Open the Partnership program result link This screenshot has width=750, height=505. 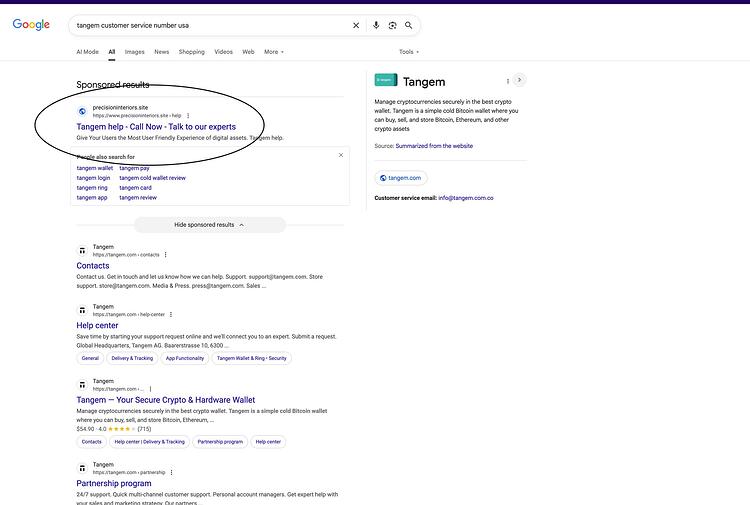[114, 483]
